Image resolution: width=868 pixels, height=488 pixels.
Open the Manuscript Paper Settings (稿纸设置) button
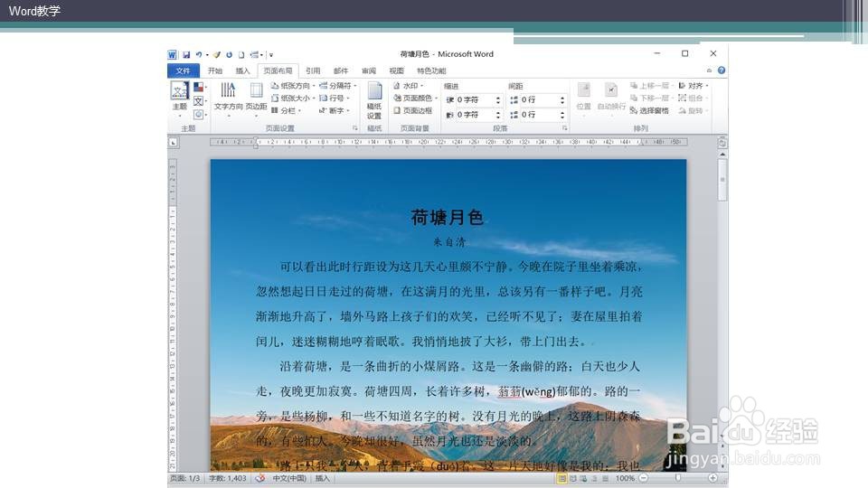[374, 100]
